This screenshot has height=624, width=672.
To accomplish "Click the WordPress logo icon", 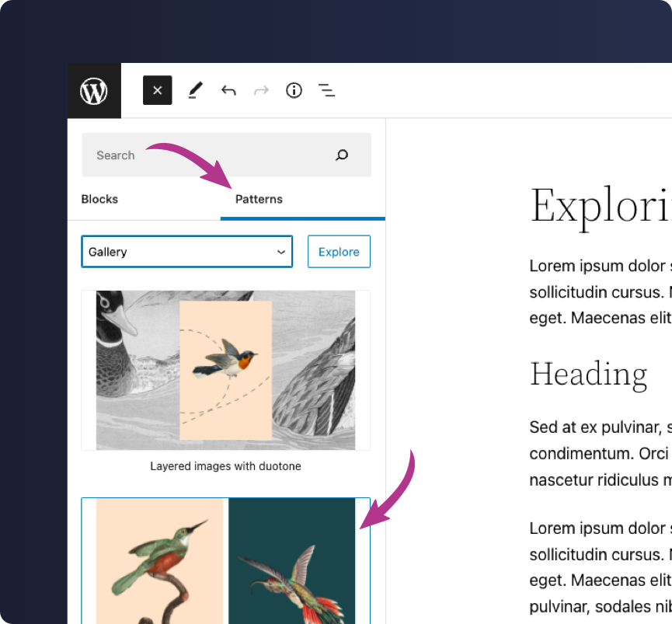I will coord(94,90).
